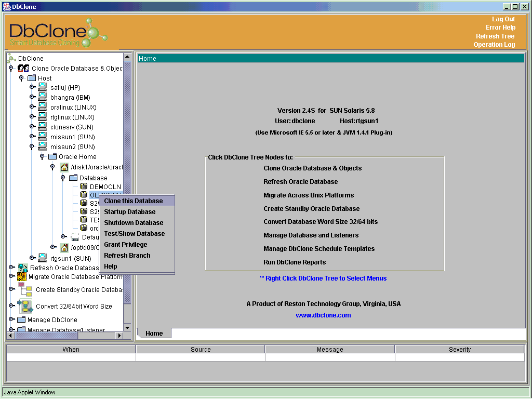The width and height of the screenshot is (532, 399).
Task: Select the bhangra (IBM) computer icon
Action: [43, 97]
